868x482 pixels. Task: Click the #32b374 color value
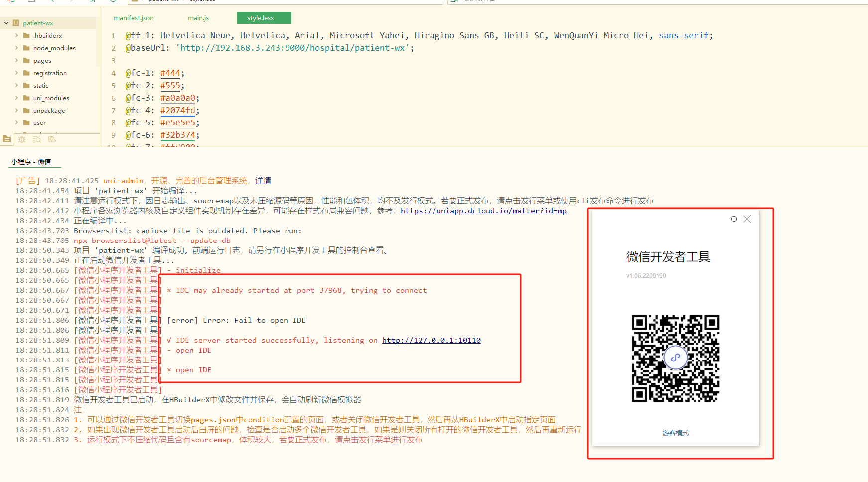tap(178, 135)
